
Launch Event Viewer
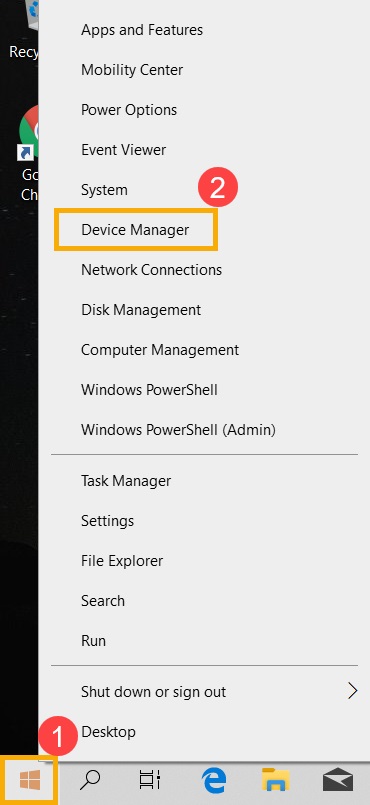click(x=123, y=150)
